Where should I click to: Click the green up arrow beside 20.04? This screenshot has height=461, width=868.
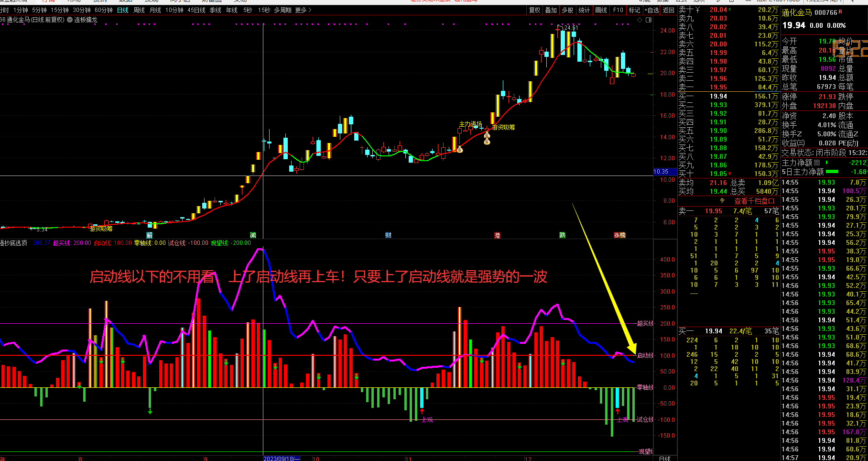[x=730, y=9]
